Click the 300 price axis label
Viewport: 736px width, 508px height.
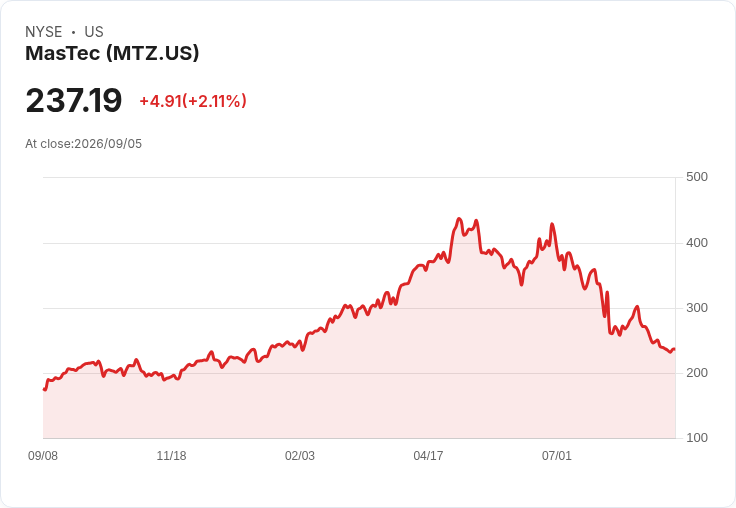click(697, 308)
